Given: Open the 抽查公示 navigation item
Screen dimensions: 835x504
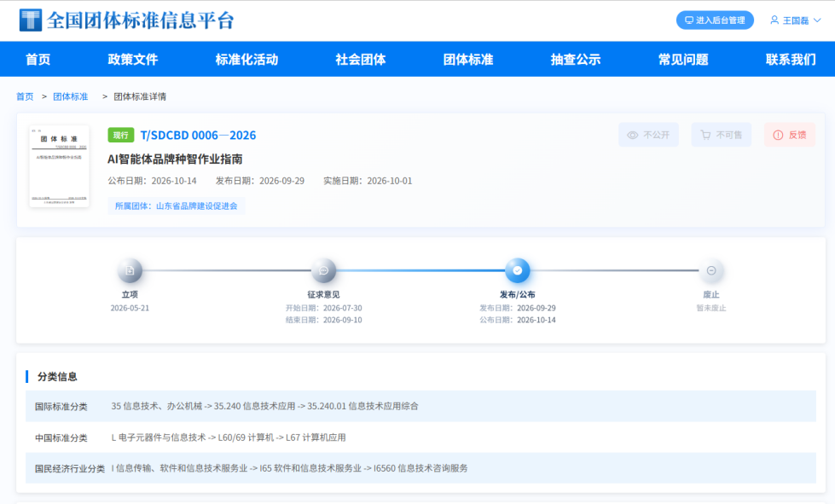Looking at the screenshot, I should point(576,59).
